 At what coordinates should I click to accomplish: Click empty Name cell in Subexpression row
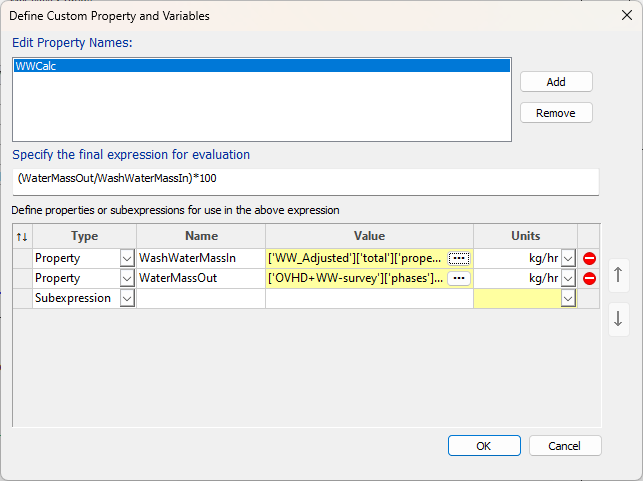[201, 299]
